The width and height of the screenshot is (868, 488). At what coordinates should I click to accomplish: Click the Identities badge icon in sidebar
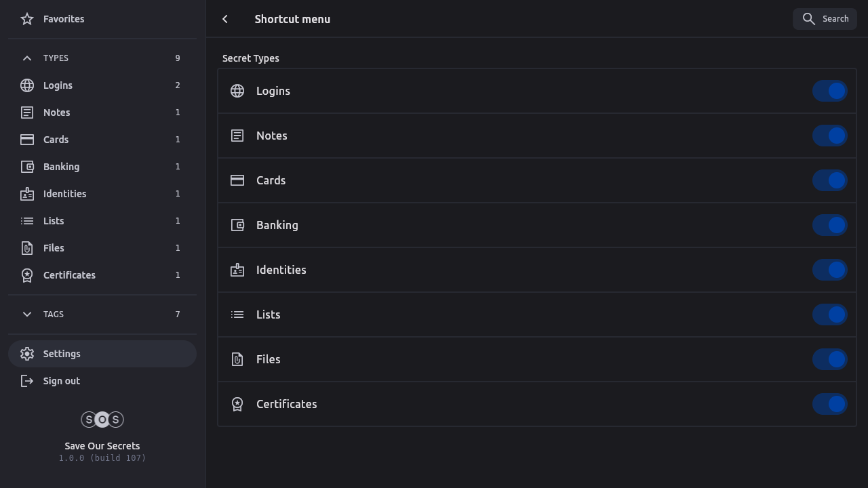pyautogui.click(x=27, y=194)
